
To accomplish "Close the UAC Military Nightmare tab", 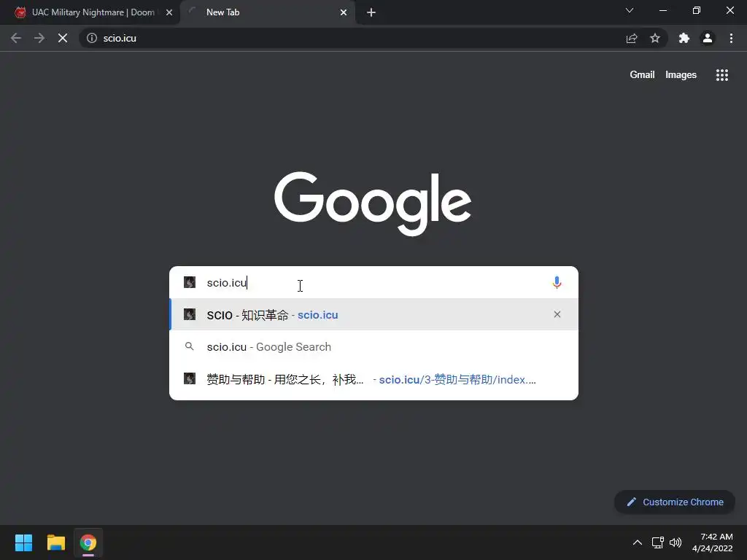I will pyautogui.click(x=169, y=12).
